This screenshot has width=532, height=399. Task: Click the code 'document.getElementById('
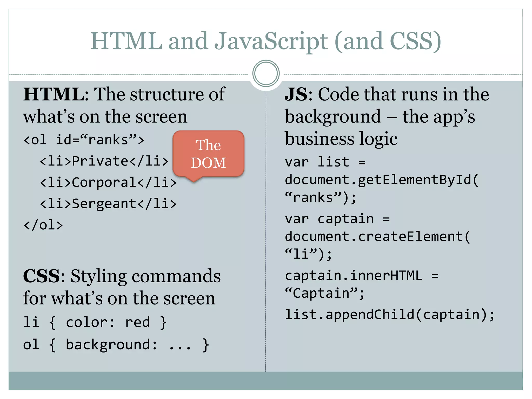(x=382, y=180)
